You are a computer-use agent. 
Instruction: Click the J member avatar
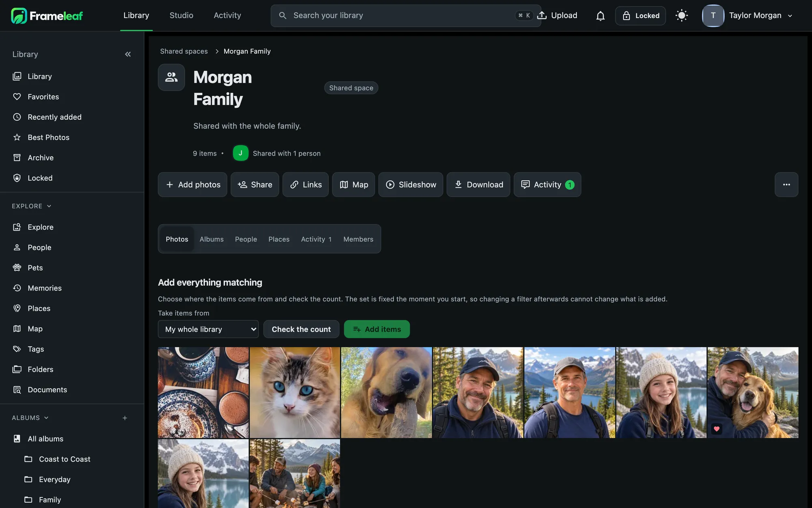(x=241, y=153)
